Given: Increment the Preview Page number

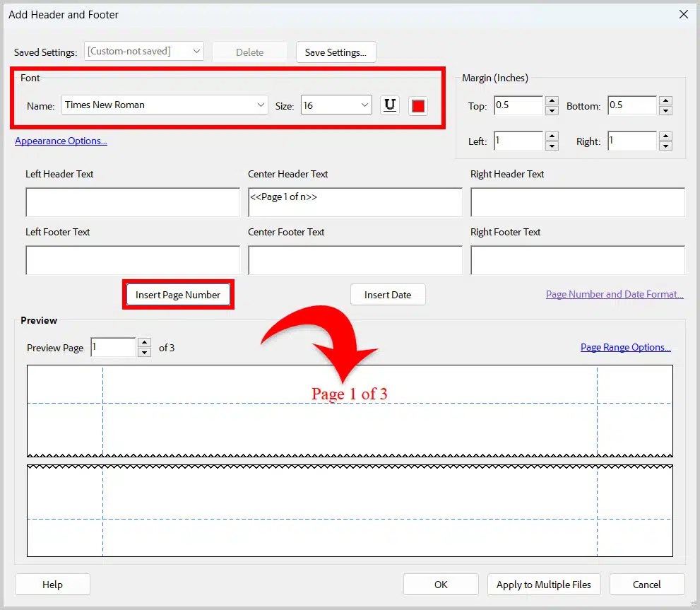Looking at the screenshot, I should [x=145, y=343].
